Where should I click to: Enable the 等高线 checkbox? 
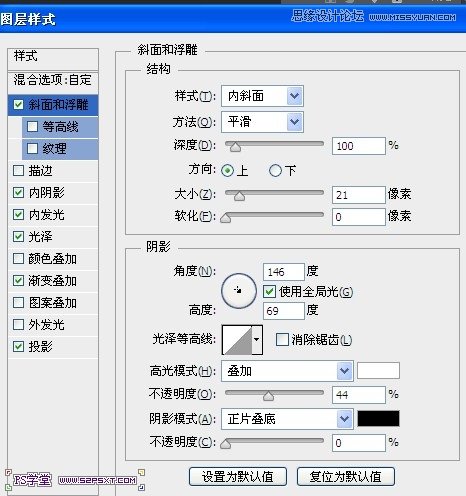pyautogui.click(x=32, y=127)
